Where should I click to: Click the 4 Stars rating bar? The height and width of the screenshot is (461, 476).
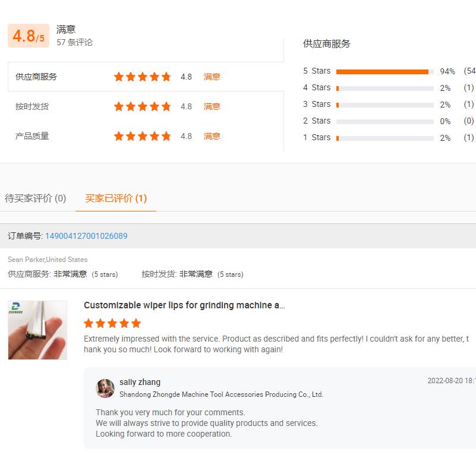384,88
